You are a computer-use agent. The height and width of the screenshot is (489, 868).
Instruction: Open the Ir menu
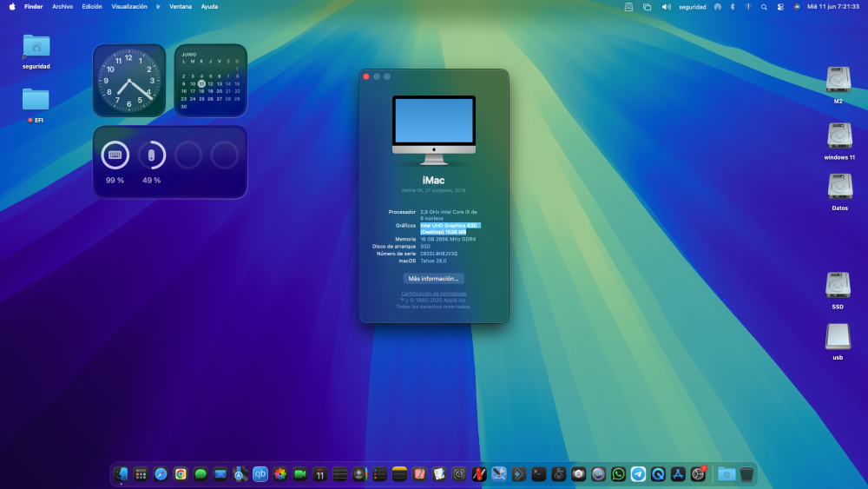tap(158, 7)
